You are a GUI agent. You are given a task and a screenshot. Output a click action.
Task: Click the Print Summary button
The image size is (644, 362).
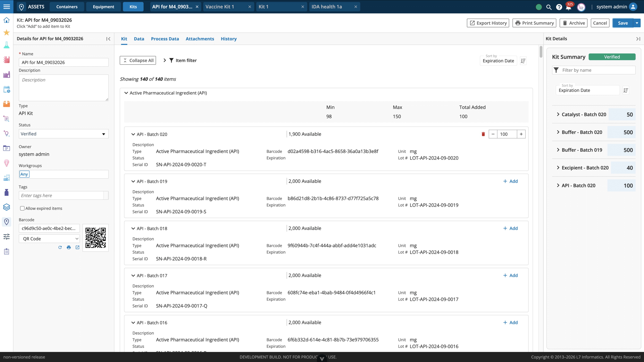pos(534,23)
